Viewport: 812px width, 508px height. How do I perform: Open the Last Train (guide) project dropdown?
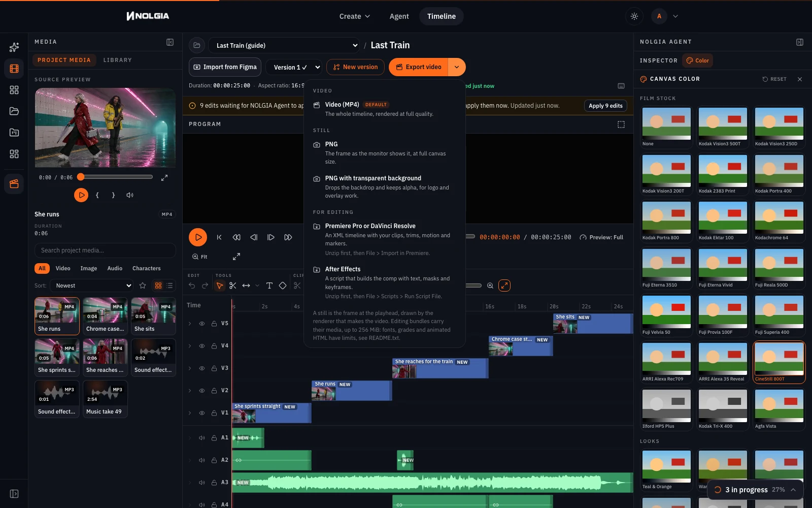coord(284,45)
